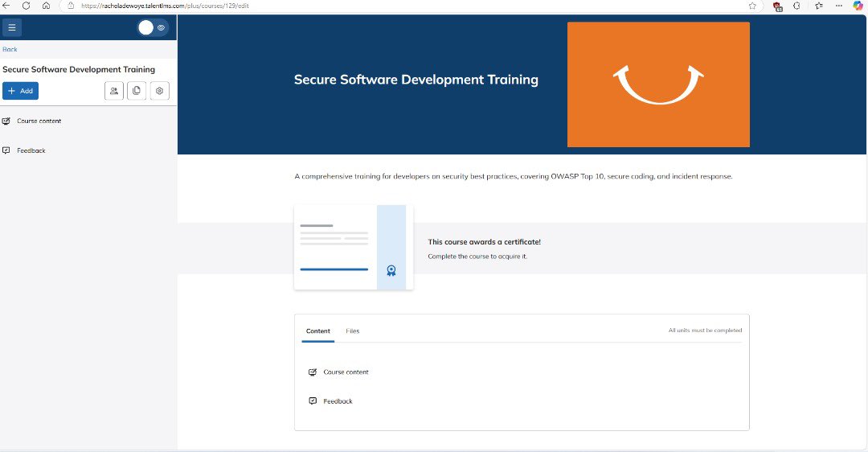Open the Copilot icon in browser toolbar
The height and width of the screenshot is (452, 868).
point(858,6)
